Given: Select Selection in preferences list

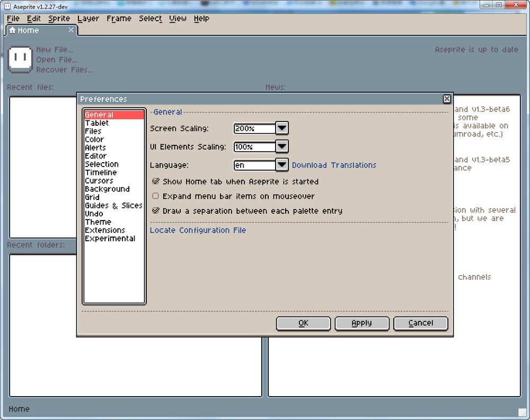Looking at the screenshot, I should pos(114,164).
